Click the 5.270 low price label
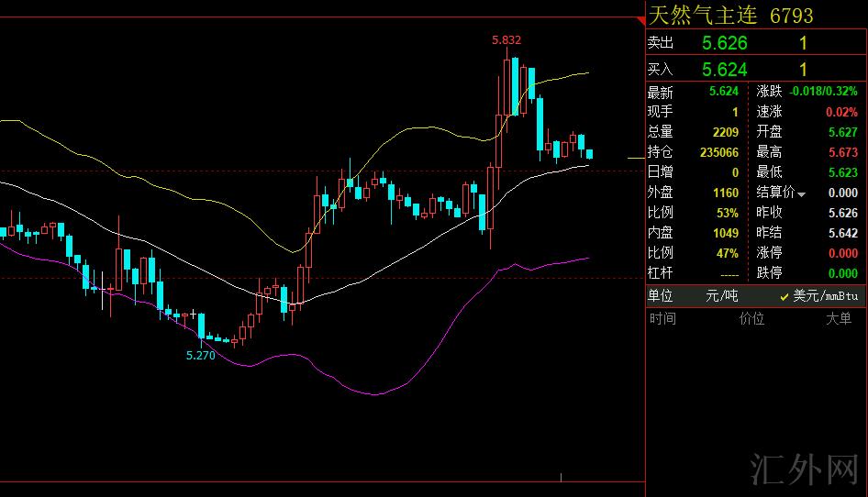 pos(200,356)
